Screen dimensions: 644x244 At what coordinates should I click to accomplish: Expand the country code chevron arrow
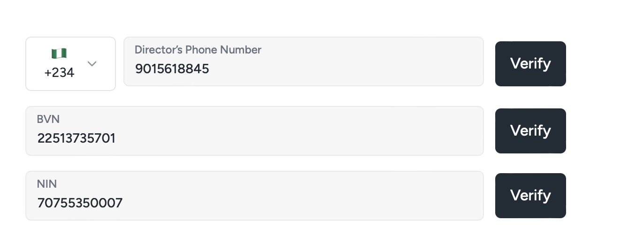coord(92,63)
